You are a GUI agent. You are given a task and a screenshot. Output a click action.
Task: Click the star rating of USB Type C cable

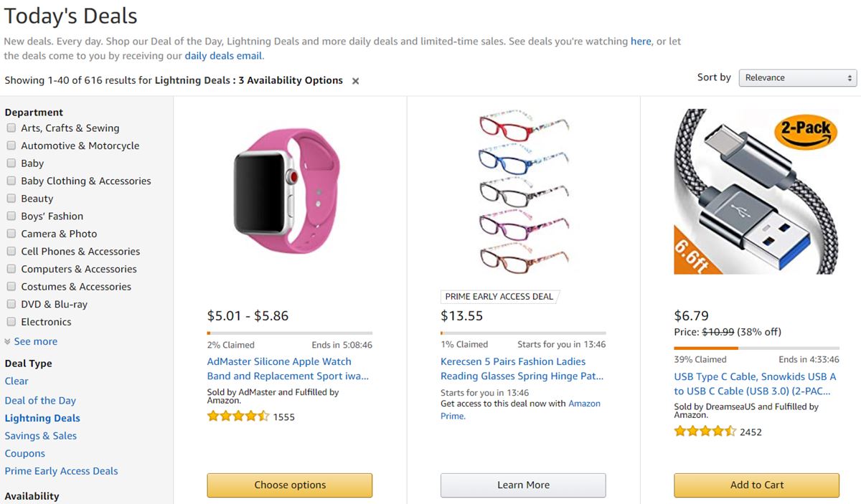705,431
